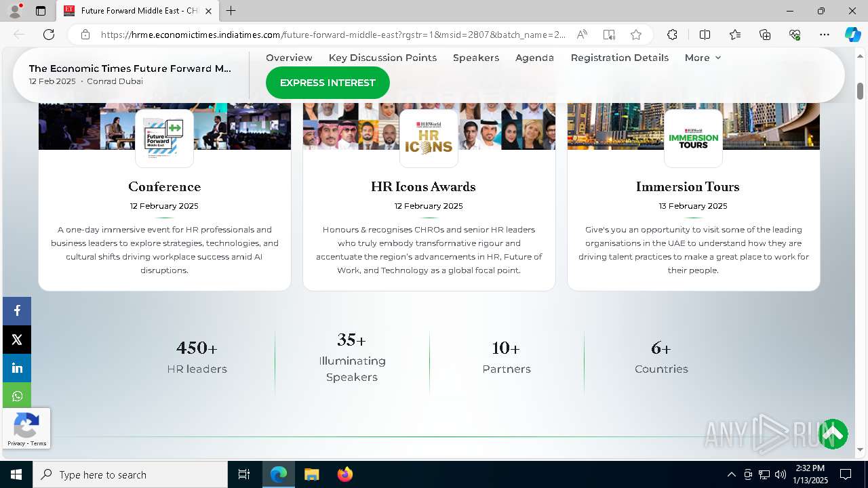Launch Firefox from the taskbar

pyautogui.click(x=345, y=474)
